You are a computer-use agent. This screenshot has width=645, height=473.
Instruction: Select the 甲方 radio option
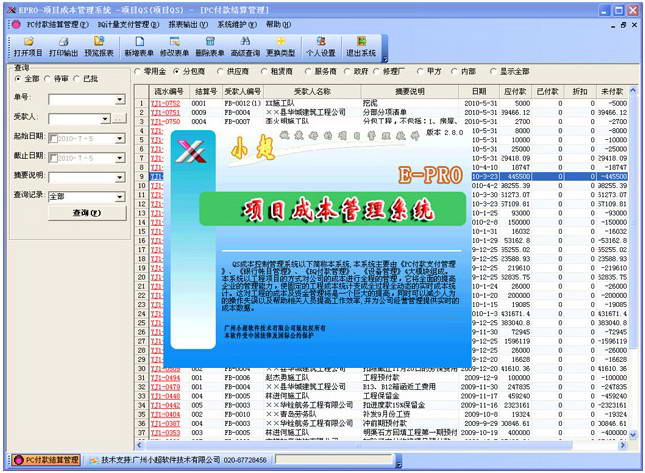(x=420, y=71)
